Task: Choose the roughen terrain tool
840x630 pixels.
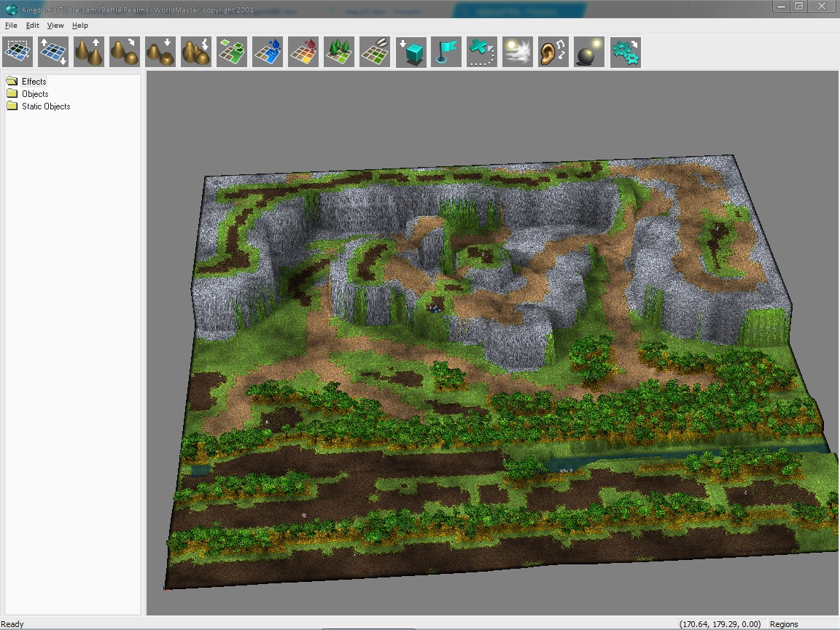Action: click(x=196, y=52)
